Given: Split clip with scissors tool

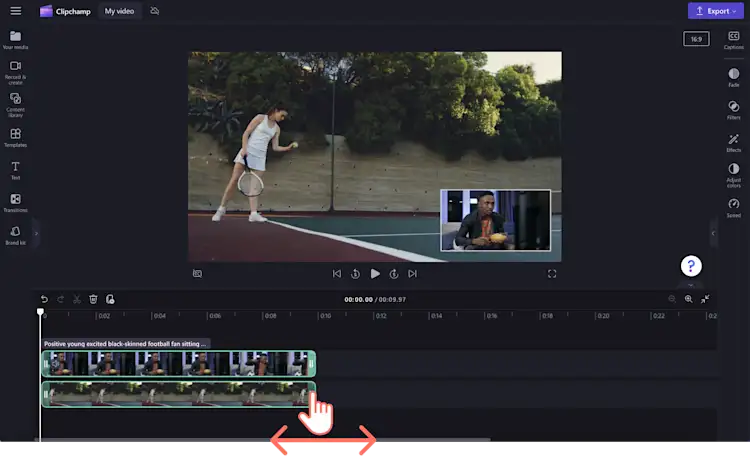Looking at the screenshot, I should click(77, 300).
